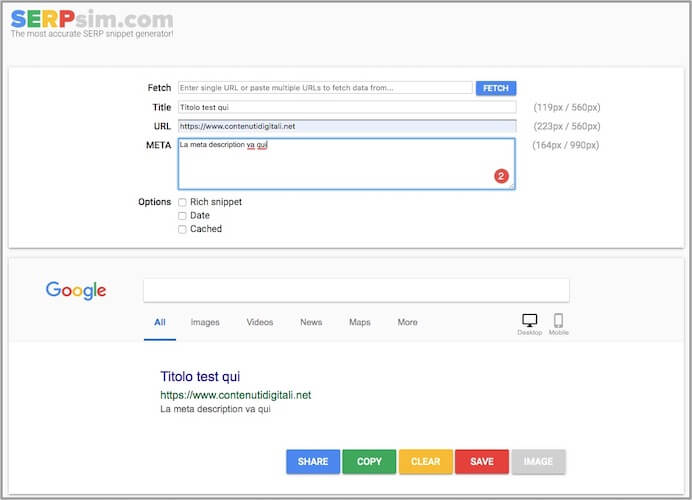
Task: Click the blue FETCH button
Action: point(496,88)
